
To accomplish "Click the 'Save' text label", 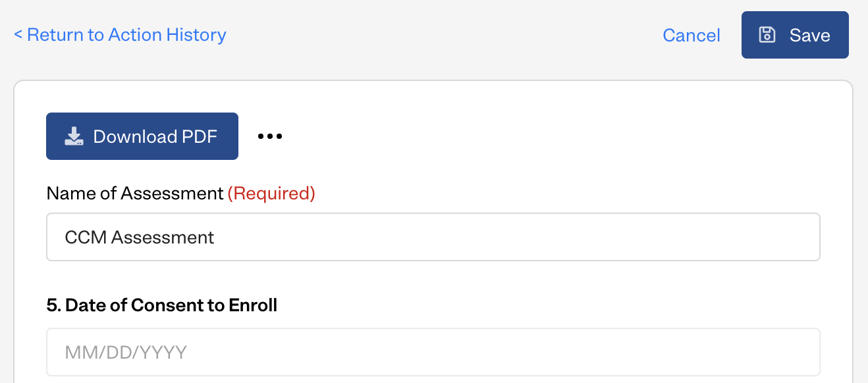I will [810, 36].
